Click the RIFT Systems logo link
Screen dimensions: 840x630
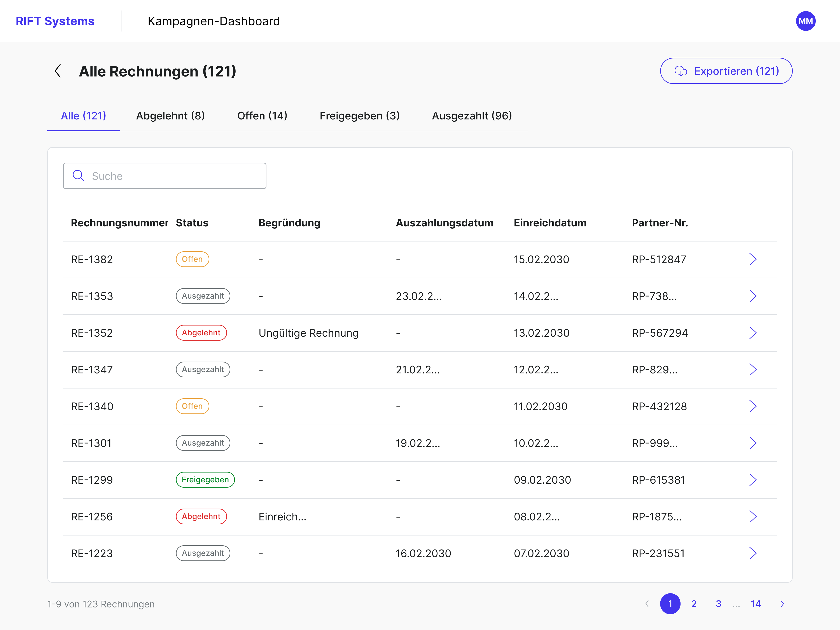point(55,21)
